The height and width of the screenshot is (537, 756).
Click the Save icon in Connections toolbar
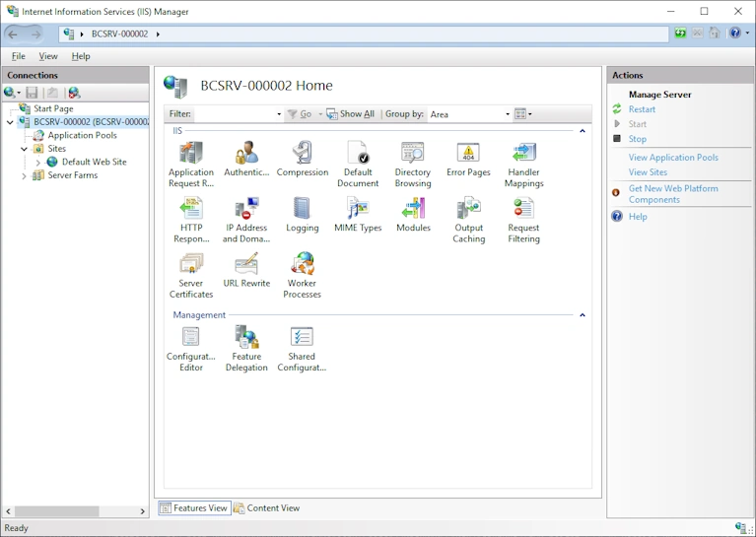(x=32, y=93)
